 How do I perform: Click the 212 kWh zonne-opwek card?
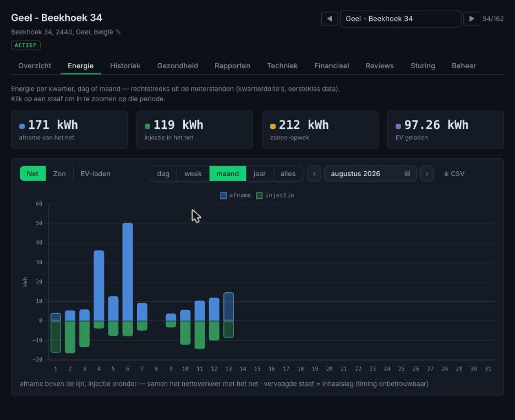[x=320, y=130]
